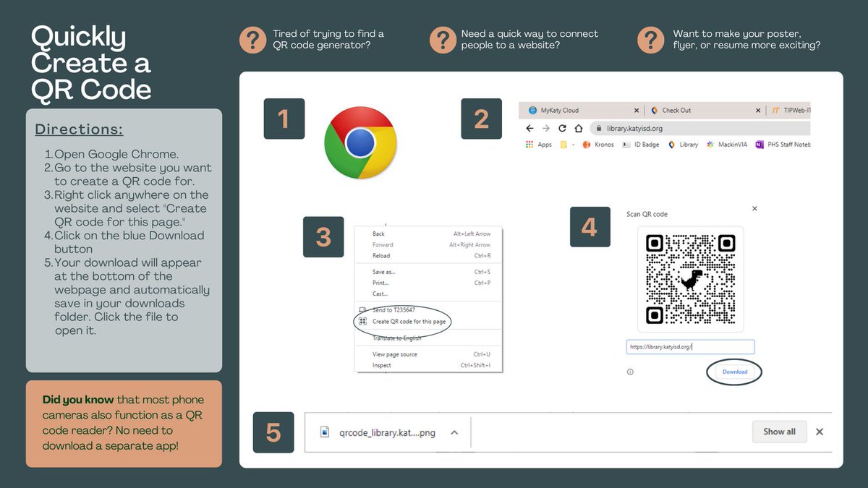Choose Inspect in the context menu
Viewport: 868px width, 488px height.
428,365
